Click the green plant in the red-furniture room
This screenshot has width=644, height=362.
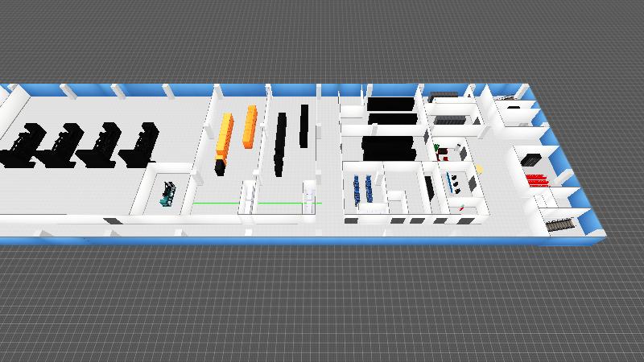click(x=436, y=148)
